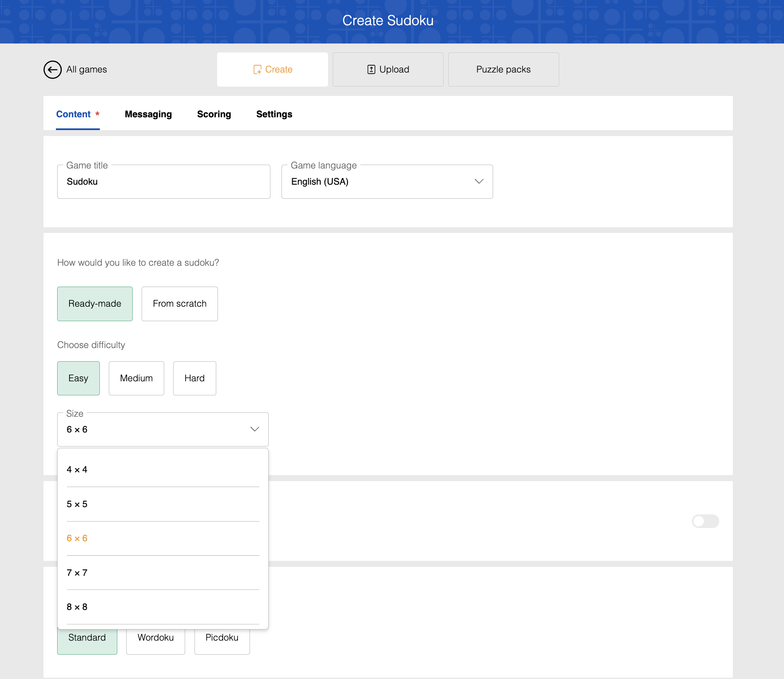Choose the From scratch option
The height and width of the screenshot is (679, 784).
180,304
